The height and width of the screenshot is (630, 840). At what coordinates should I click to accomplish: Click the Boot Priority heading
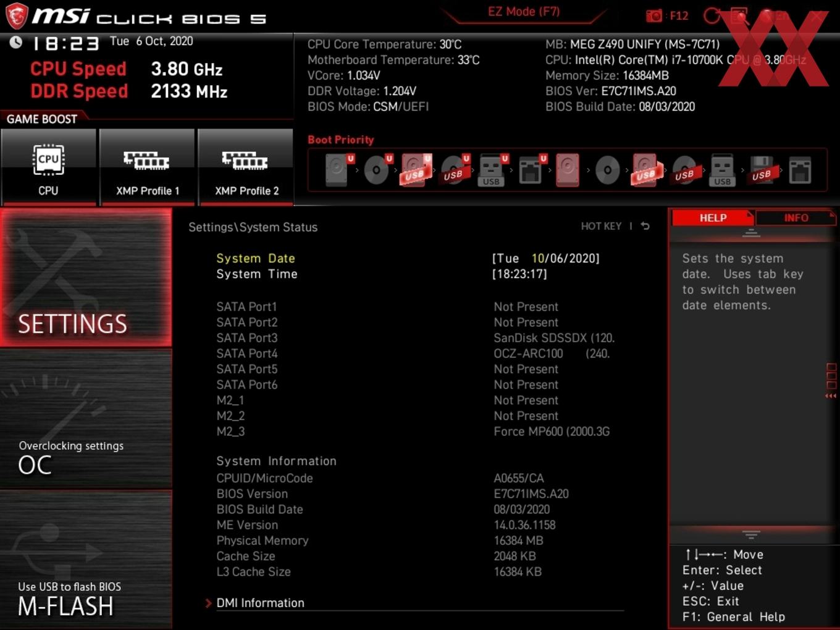pos(340,140)
